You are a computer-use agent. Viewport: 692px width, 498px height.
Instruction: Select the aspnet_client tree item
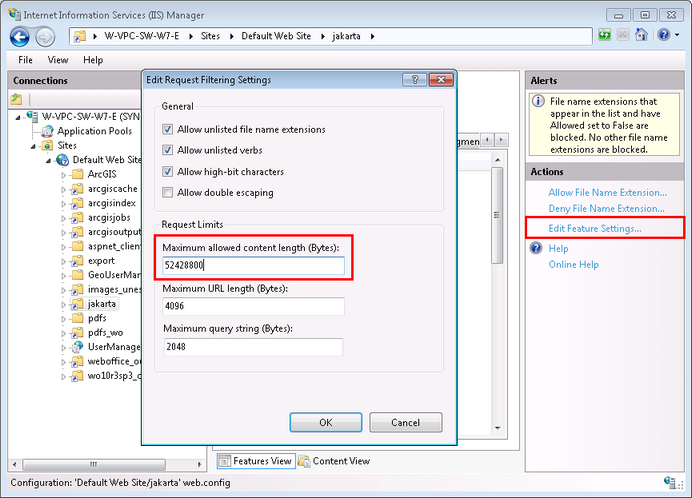[114, 246]
